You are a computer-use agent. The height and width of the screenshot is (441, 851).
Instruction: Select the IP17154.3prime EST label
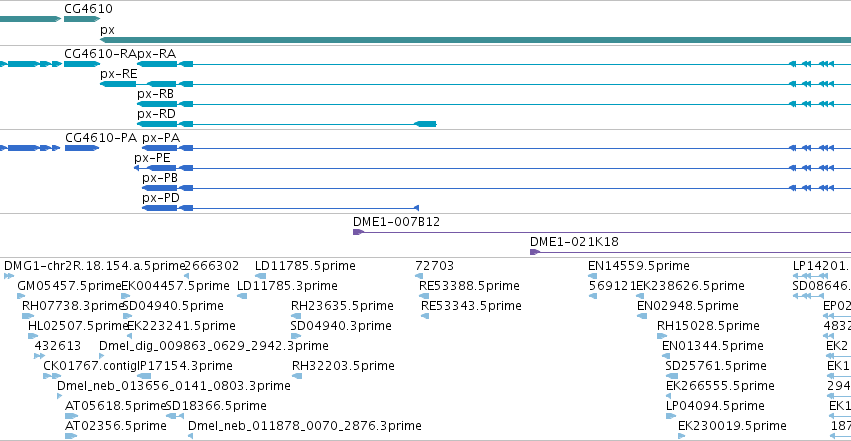tap(185, 366)
